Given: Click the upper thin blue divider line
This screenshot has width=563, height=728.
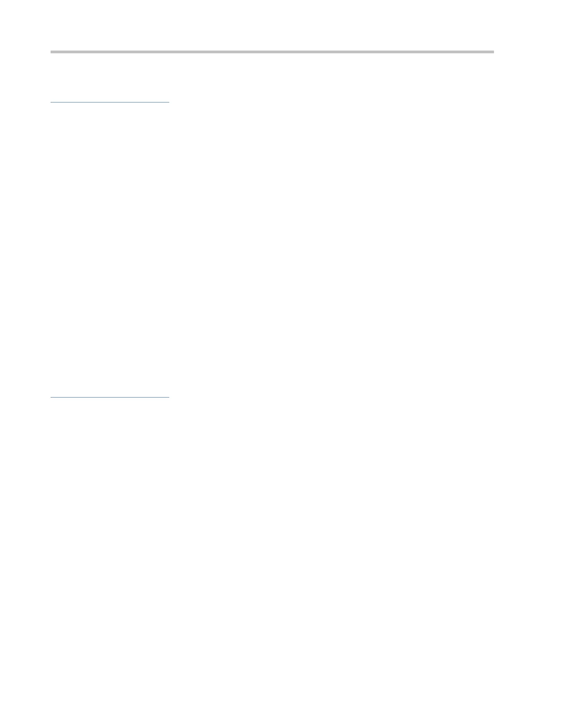Looking at the screenshot, I should [110, 102].
